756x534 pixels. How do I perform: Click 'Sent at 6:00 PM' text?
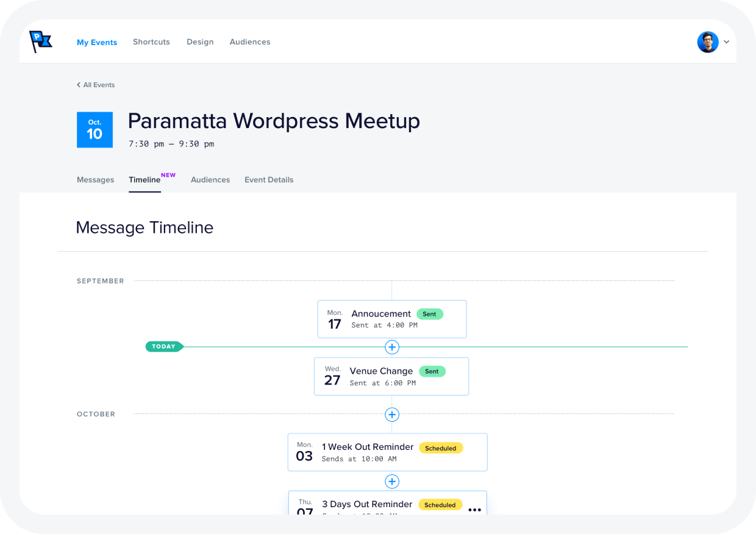coord(383,383)
